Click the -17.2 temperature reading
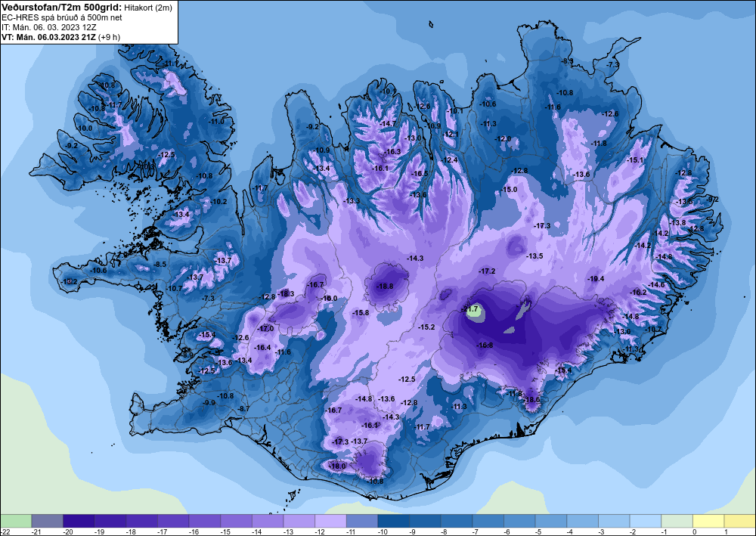Viewport: 756px width, 536px height. (x=487, y=271)
